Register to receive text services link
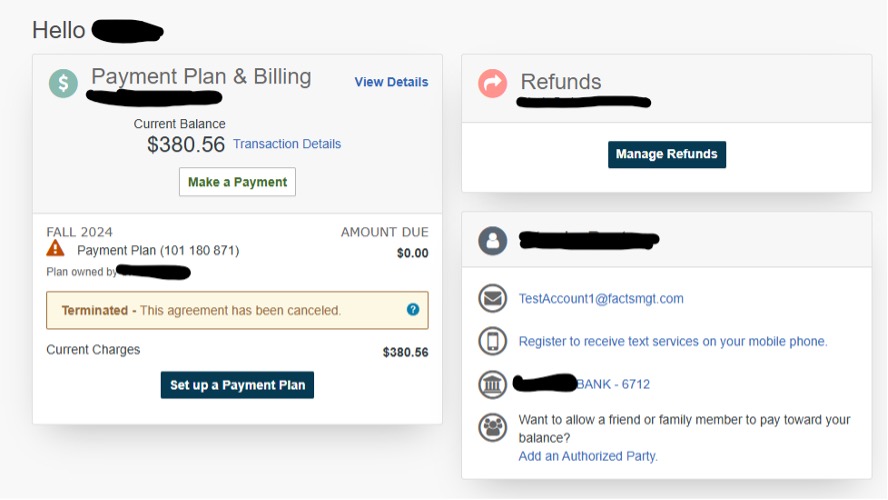The height and width of the screenshot is (500, 888). [673, 342]
